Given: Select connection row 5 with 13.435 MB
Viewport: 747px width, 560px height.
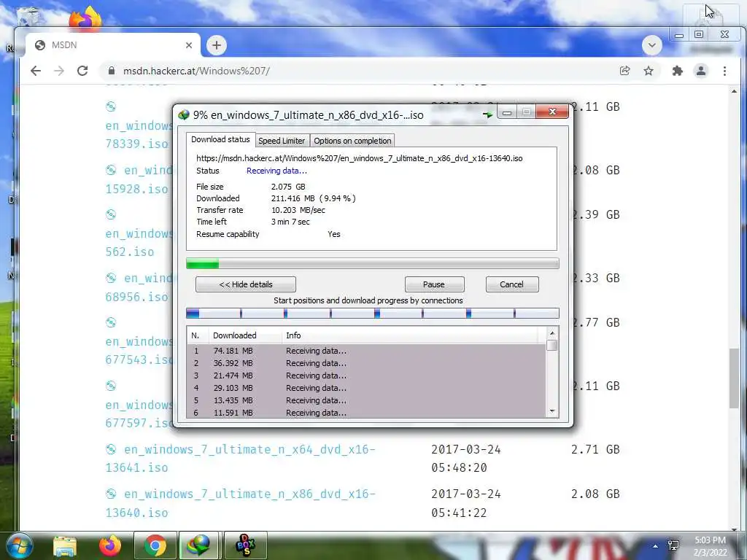Looking at the screenshot, I should [x=366, y=400].
